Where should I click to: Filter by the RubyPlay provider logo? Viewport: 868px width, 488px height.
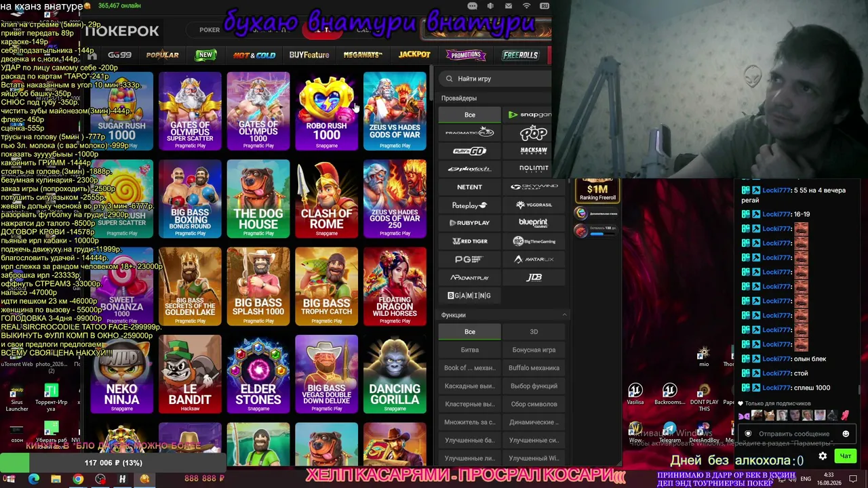469,222
